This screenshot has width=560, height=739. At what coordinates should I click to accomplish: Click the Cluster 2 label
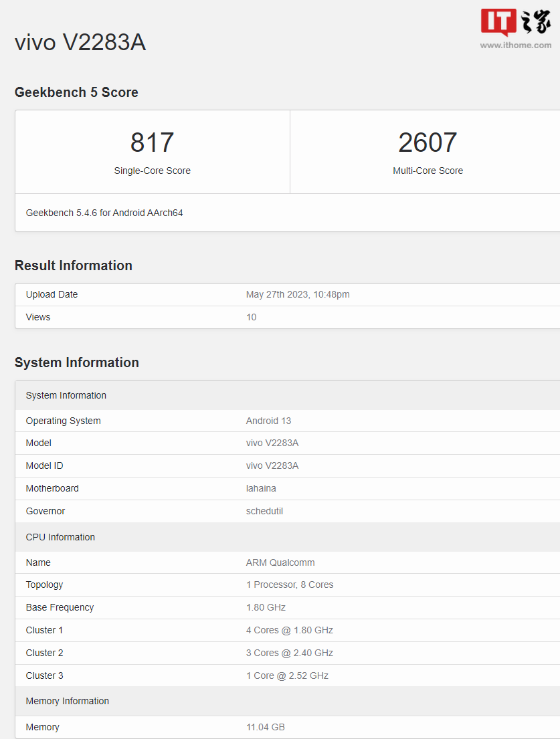44,653
